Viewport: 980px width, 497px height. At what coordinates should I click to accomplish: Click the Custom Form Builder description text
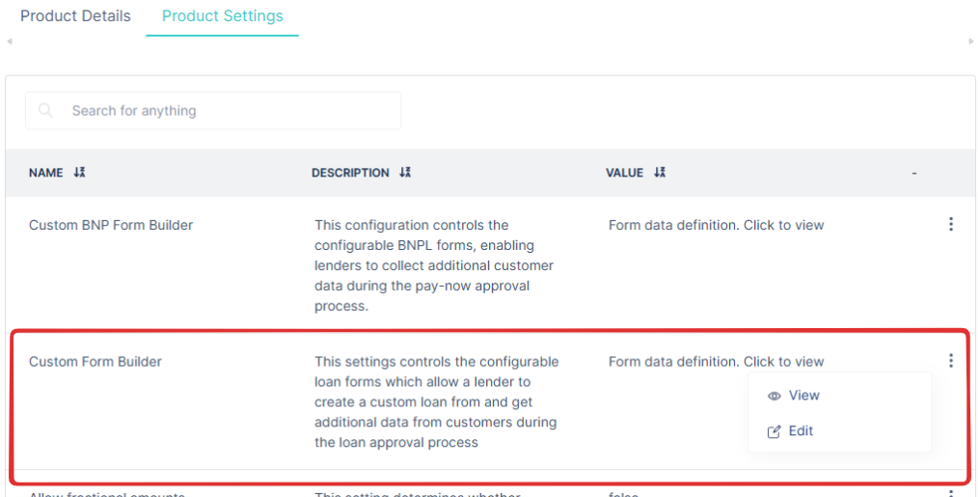[436, 401]
